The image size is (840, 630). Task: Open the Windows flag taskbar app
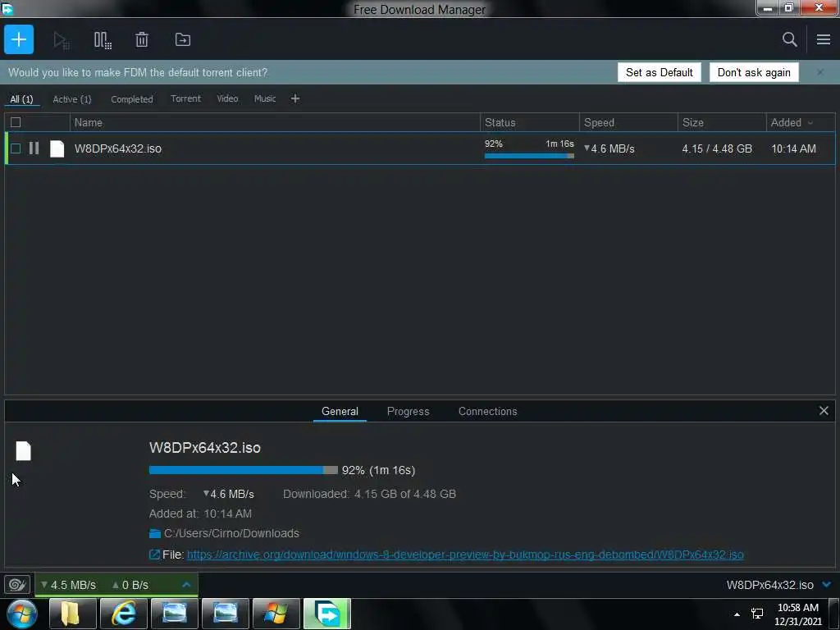click(x=276, y=614)
